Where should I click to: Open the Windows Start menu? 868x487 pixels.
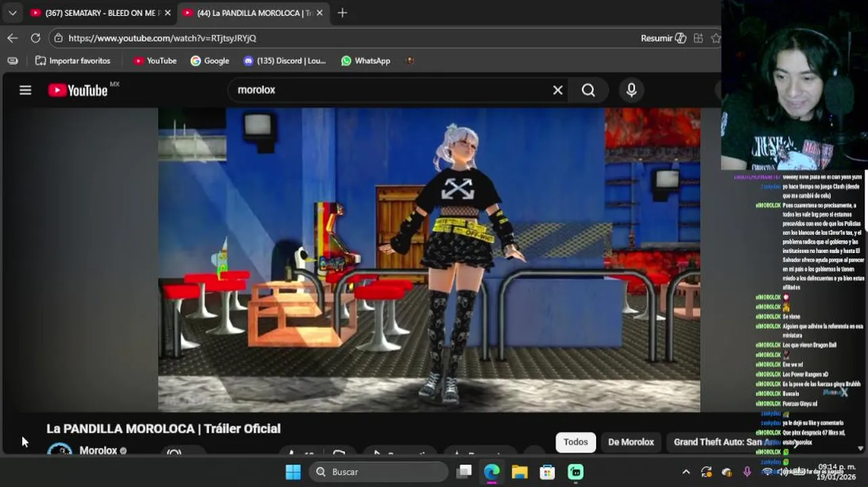pos(293,472)
